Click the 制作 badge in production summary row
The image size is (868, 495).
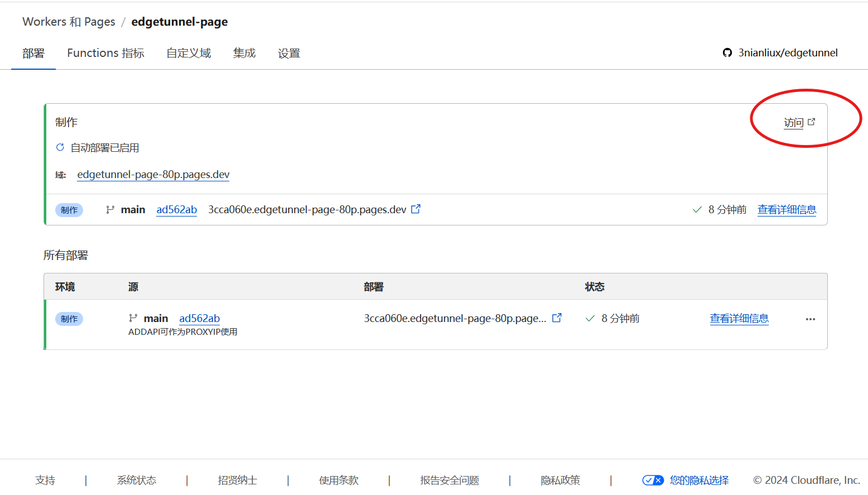click(x=69, y=210)
